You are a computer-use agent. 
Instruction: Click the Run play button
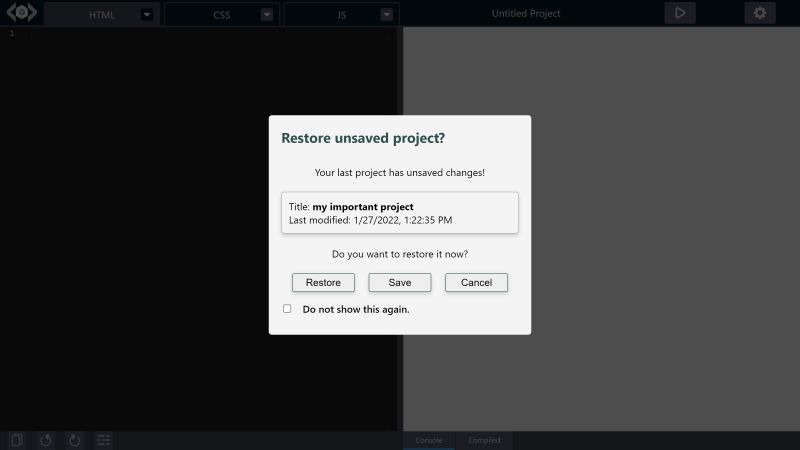click(680, 13)
